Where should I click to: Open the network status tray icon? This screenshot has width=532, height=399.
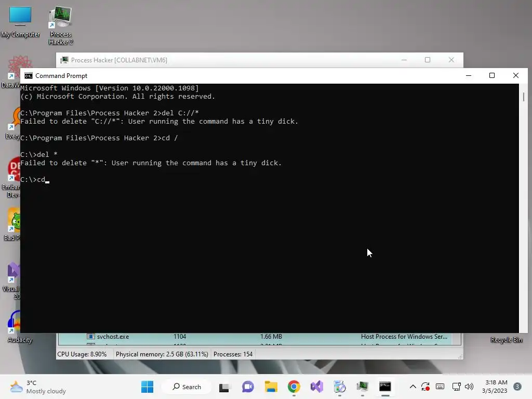(456, 387)
